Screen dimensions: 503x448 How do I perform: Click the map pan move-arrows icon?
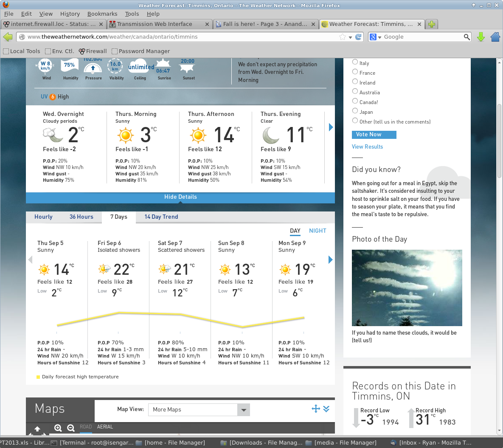(x=315, y=409)
